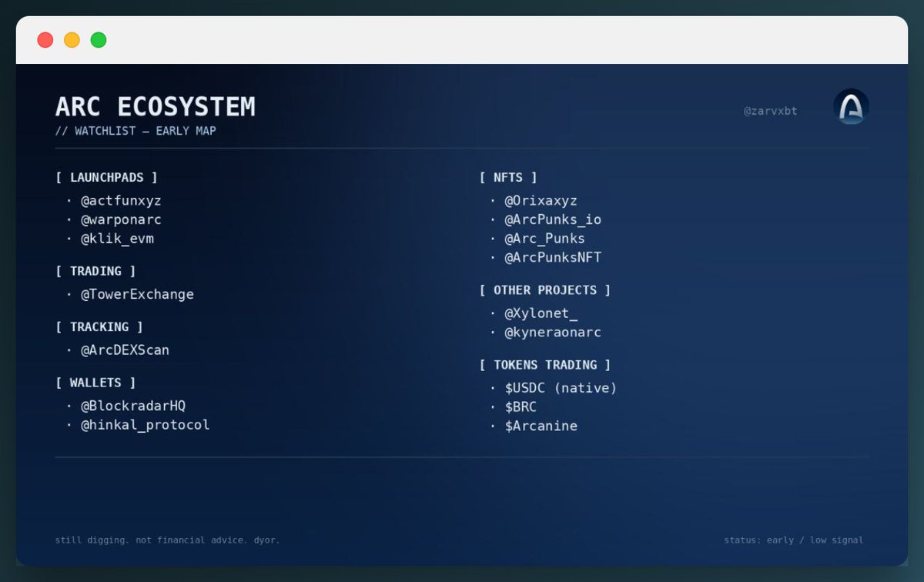Screen dimensions: 924x582
Task: Select the @ArcPunks_io entry
Action: tap(553, 219)
